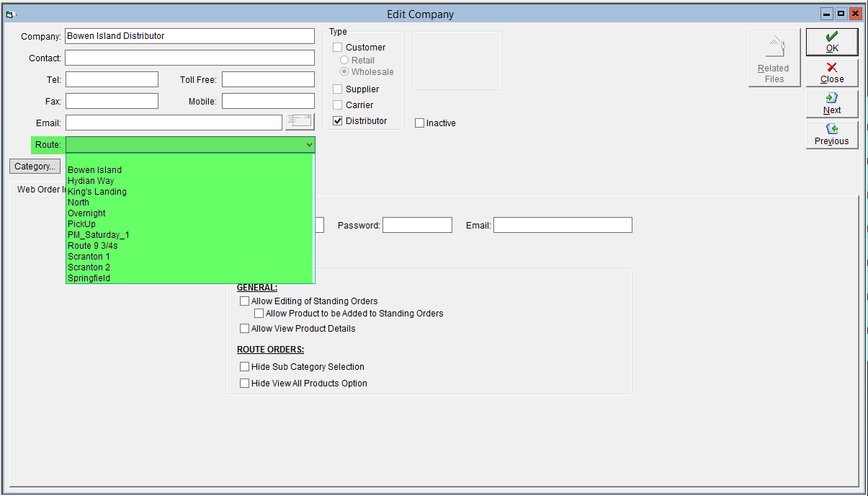Click the email address book icon button
Image resolution: width=868 pixels, height=496 pixels.
[300, 122]
